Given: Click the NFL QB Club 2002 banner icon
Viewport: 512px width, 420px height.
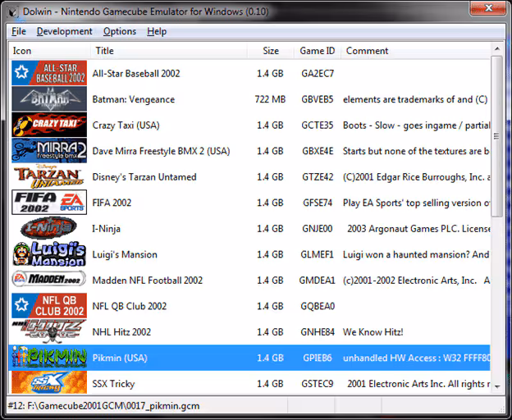Looking at the screenshot, I should click(49, 305).
